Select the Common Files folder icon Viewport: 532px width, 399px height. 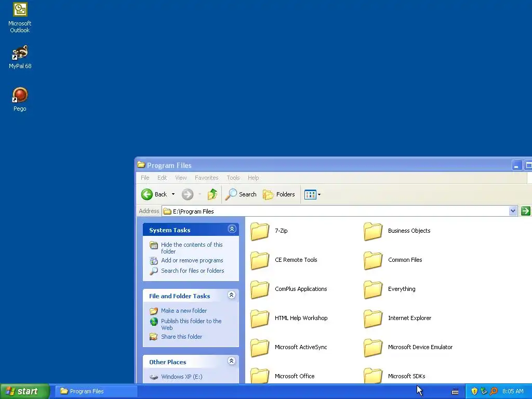click(x=373, y=260)
